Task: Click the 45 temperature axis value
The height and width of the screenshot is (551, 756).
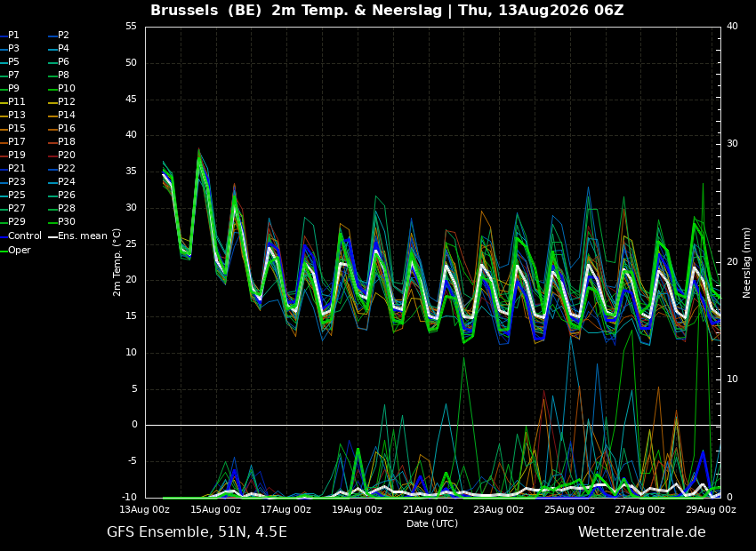Action: tap(131, 100)
